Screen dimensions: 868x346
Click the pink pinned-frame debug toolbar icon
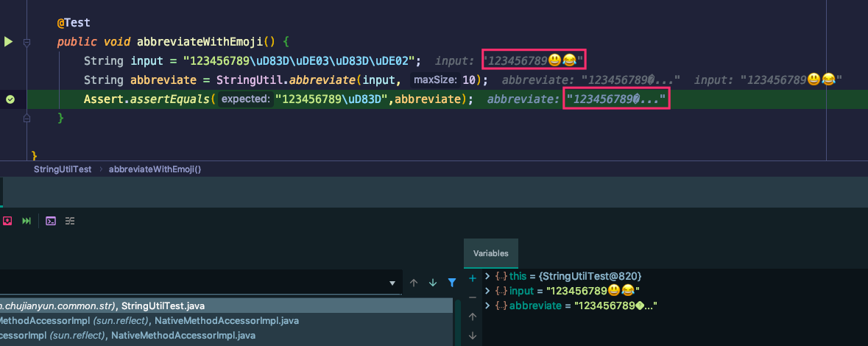point(7,221)
